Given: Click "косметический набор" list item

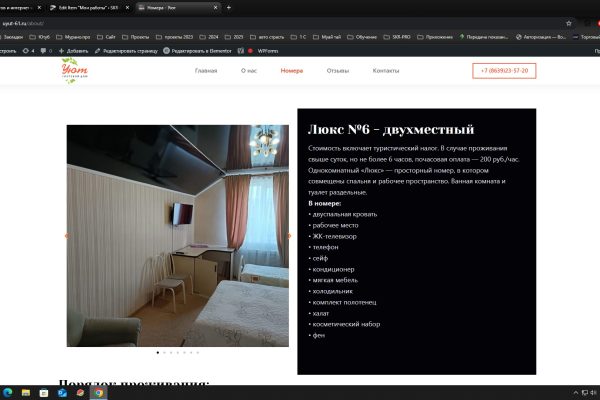Looking at the screenshot, I should (346, 324).
